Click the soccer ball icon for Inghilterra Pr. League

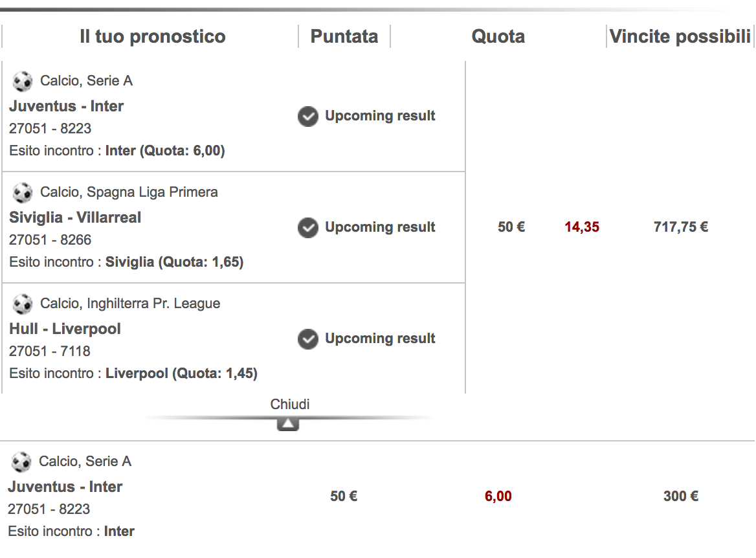[x=22, y=304]
